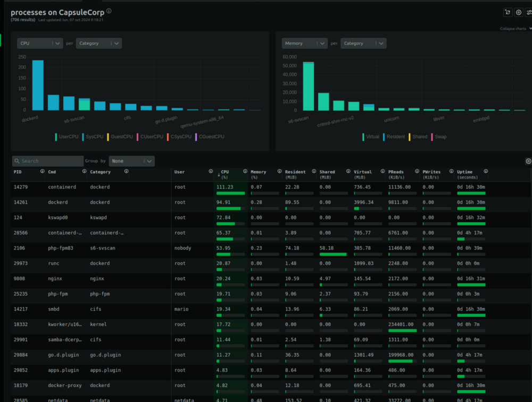The width and height of the screenshot is (532, 402).
Task: Toggle SysCPU legend series
Action: click(x=93, y=137)
